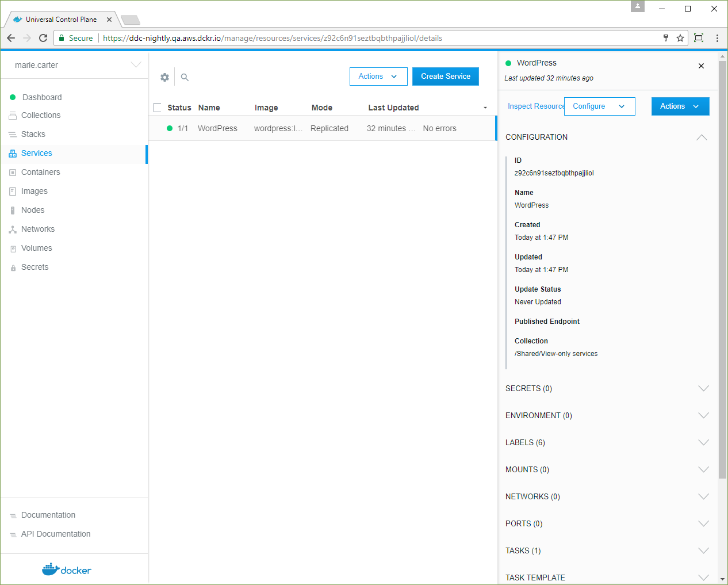Click the settings gear icon above the table
Screen dimensions: 728x585
(x=164, y=77)
